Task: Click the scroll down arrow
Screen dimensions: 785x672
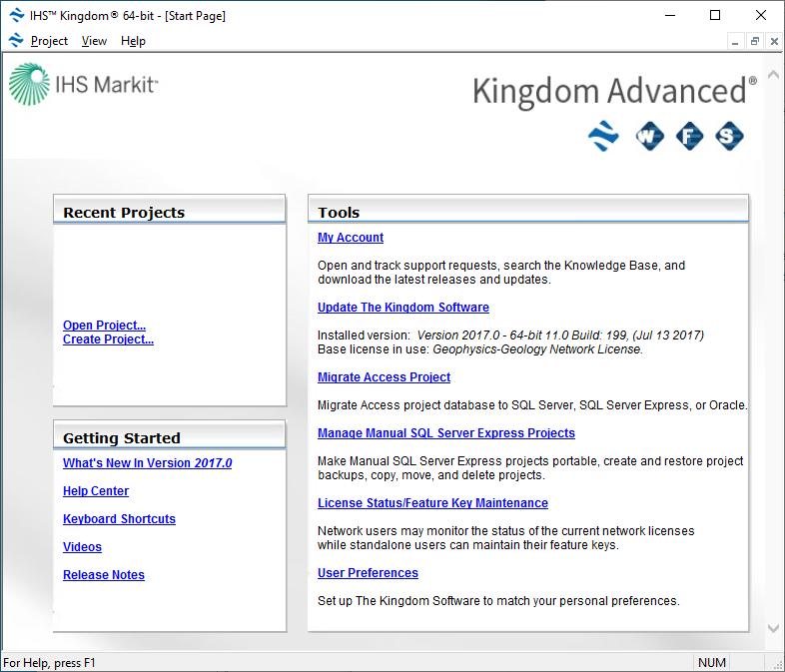Action: coord(773,628)
